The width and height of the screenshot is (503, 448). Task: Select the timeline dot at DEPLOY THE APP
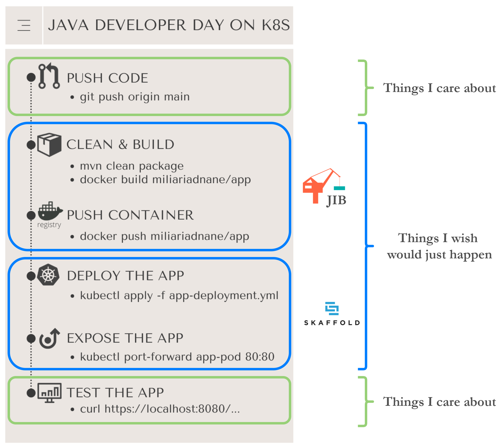(x=31, y=276)
